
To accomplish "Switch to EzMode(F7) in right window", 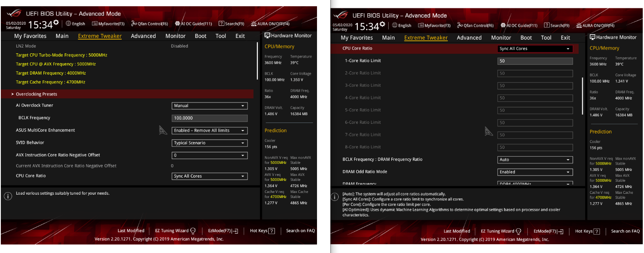I will tap(549, 231).
